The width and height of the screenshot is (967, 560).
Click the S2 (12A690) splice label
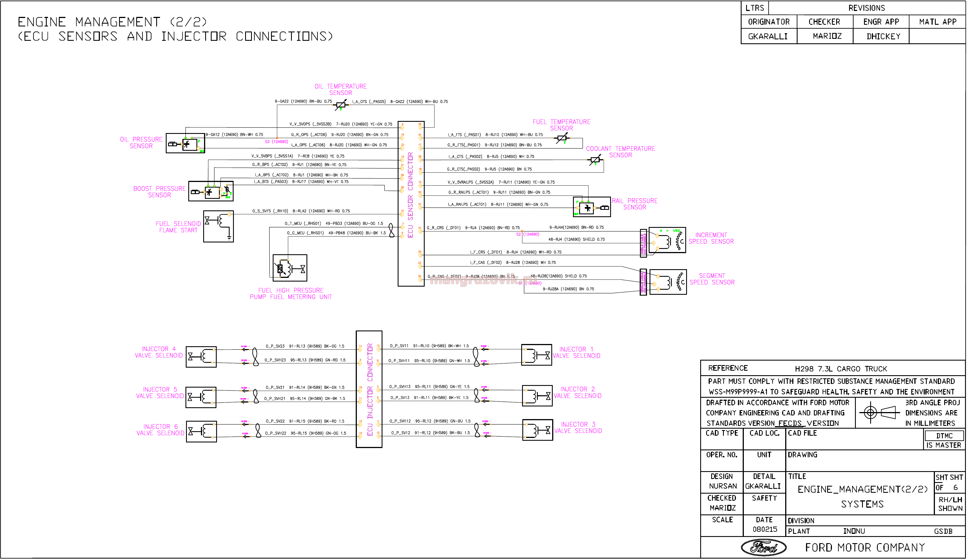coord(528,234)
